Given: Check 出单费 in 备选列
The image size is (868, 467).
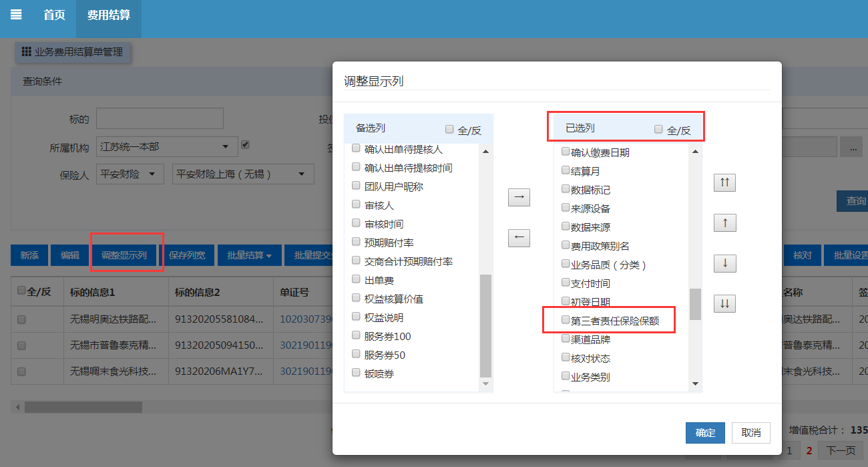Looking at the screenshot, I should point(357,279).
